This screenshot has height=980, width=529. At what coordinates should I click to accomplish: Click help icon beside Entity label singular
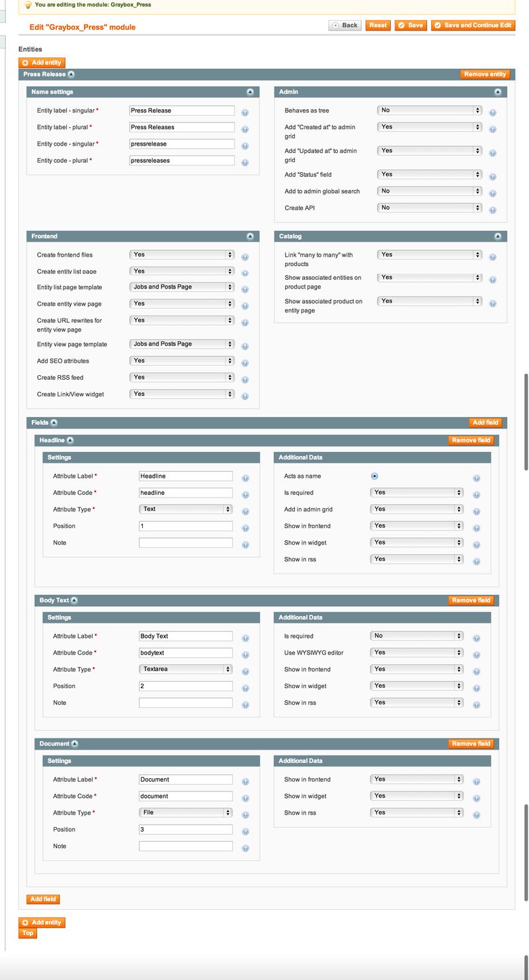245,113
